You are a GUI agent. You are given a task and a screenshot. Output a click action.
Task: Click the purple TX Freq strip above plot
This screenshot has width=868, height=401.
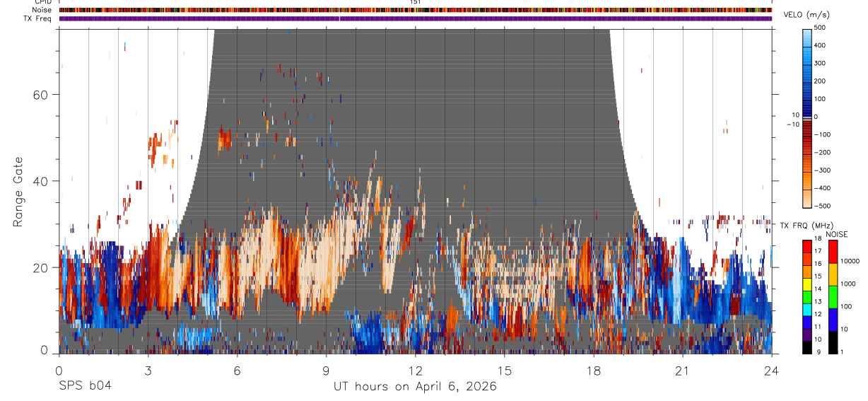tap(416, 18)
